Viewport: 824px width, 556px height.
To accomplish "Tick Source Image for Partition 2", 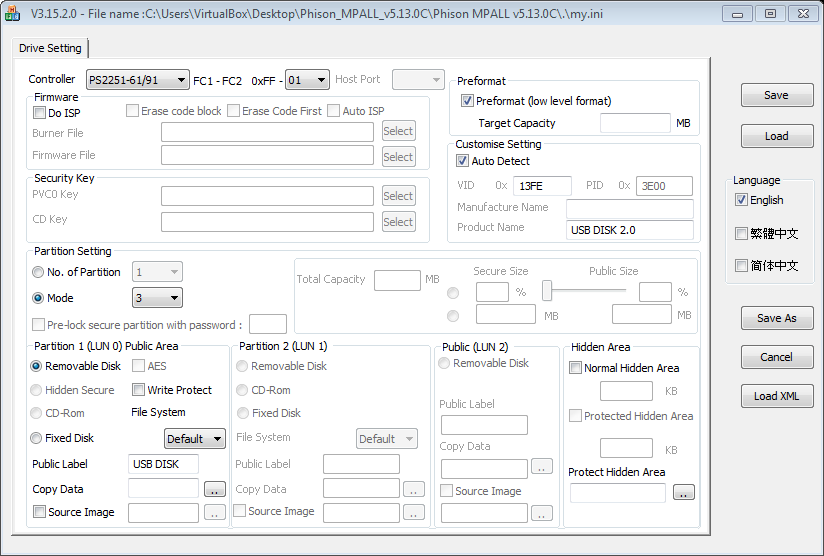I will (240, 510).
